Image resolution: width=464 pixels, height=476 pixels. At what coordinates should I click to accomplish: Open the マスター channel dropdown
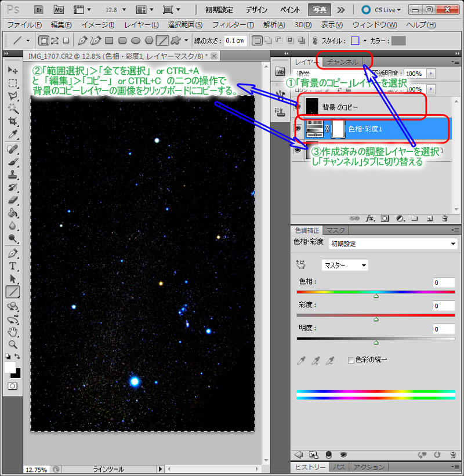[x=345, y=266]
